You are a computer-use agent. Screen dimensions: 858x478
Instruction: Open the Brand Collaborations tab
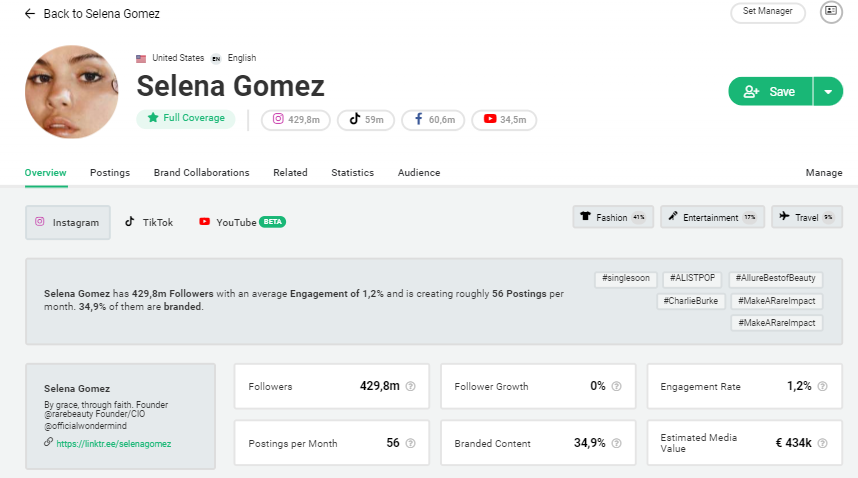click(201, 172)
